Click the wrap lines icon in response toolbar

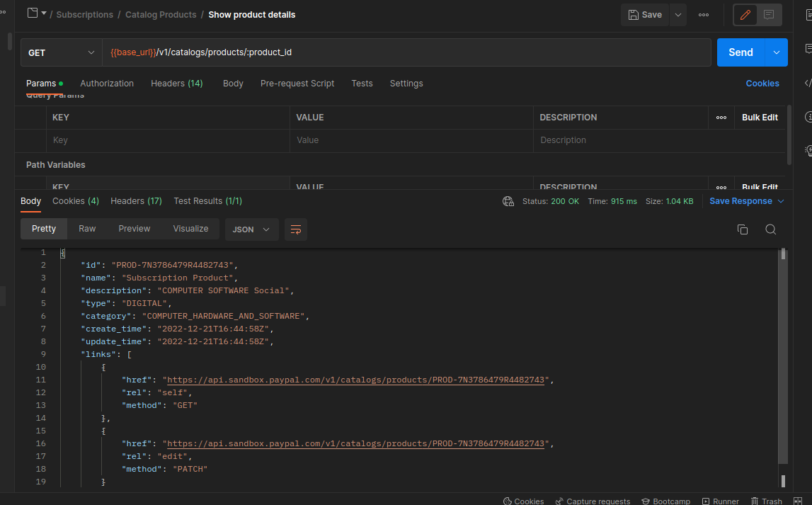coord(296,229)
